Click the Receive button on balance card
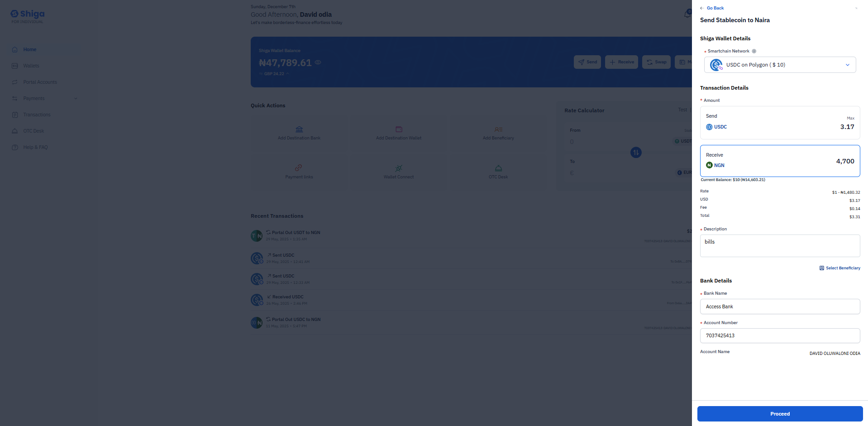The height and width of the screenshot is (426, 868). [621, 62]
